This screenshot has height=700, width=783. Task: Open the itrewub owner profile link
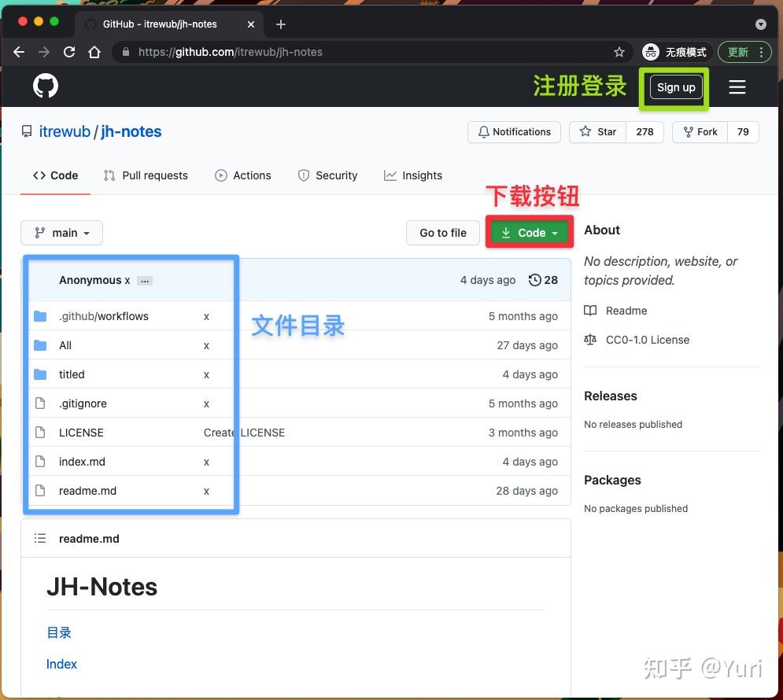point(65,131)
